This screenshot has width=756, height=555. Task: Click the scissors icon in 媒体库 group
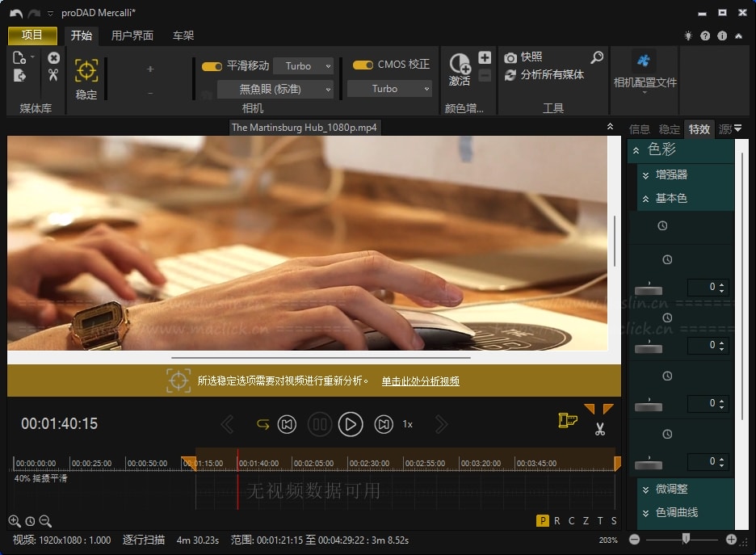(53, 75)
